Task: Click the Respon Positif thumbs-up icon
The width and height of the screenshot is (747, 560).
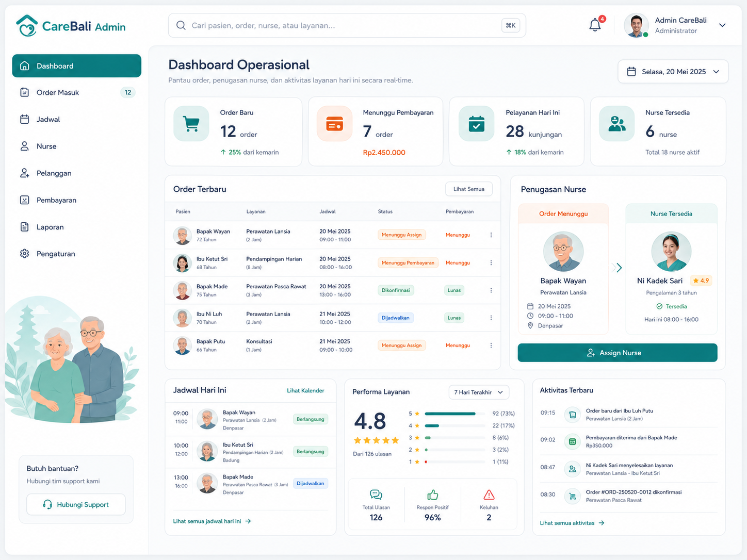Action: point(432,495)
